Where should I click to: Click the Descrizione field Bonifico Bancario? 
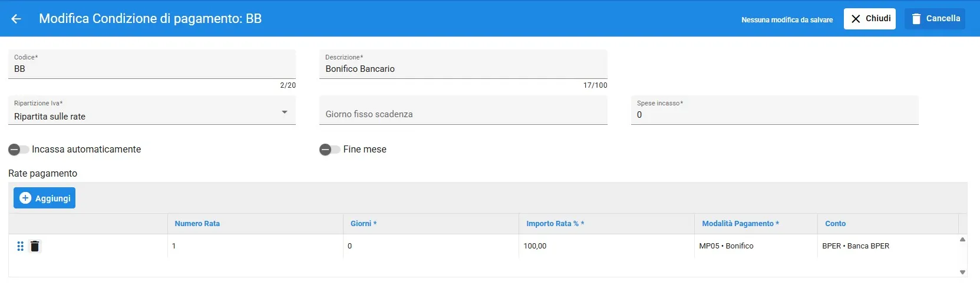[x=463, y=64]
